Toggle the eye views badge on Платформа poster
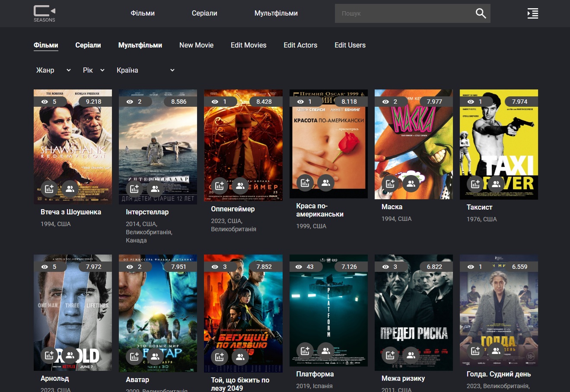The width and height of the screenshot is (570, 392). pos(306,267)
